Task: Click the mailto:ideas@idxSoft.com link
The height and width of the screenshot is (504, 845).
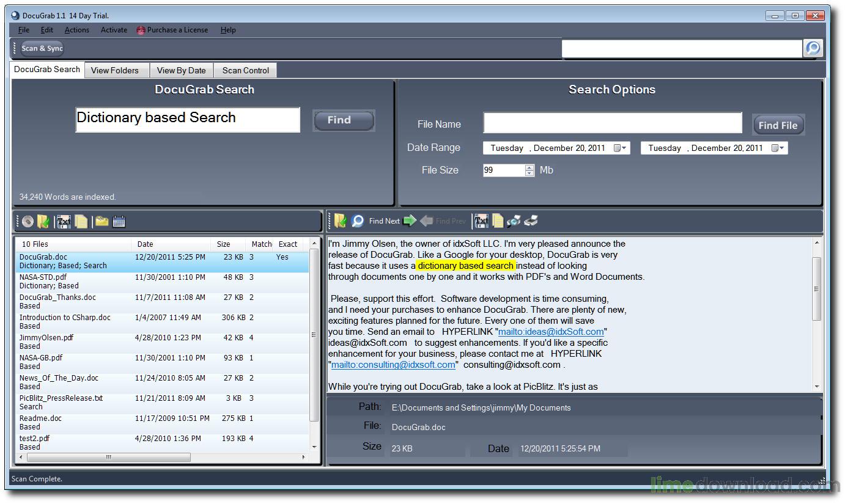Action: pyautogui.click(x=550, y=332)
